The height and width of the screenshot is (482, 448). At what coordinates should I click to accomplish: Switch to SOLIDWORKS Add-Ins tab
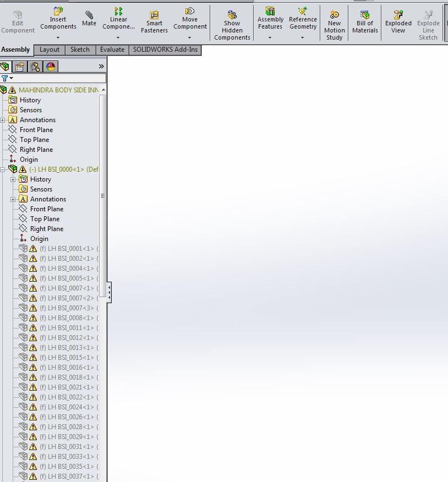click(x=166, y=50)
